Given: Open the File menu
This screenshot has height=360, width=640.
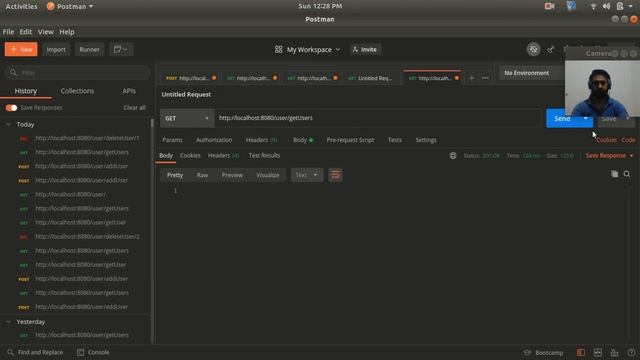Looking at the screenshot, I should (x=8, y=32).
